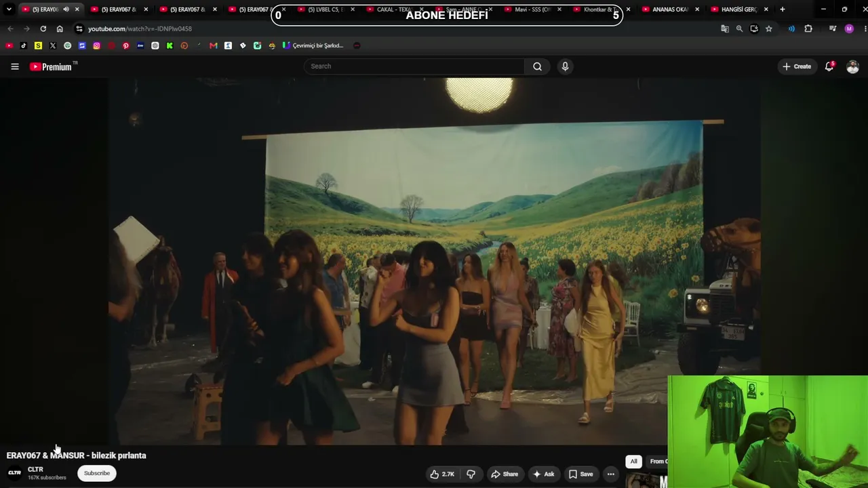
Task: Subscribe to the CLTR channel
Action: point(97,473)
